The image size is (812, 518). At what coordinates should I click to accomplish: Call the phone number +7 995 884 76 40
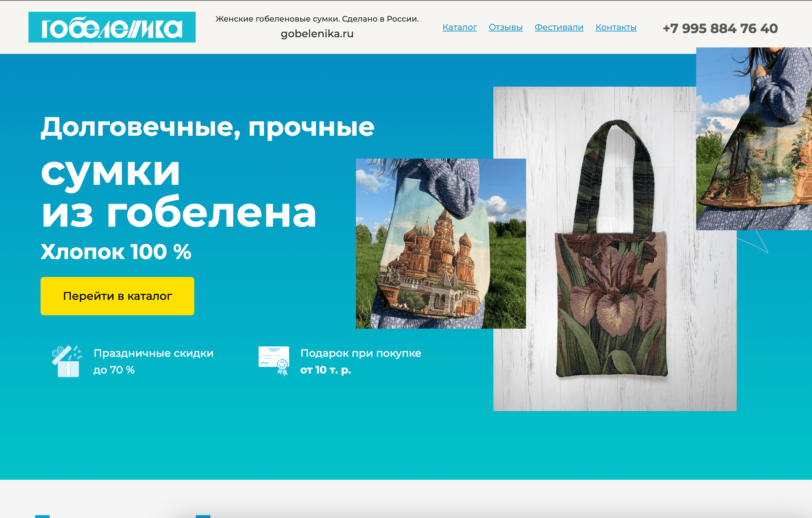click(720, 28)
